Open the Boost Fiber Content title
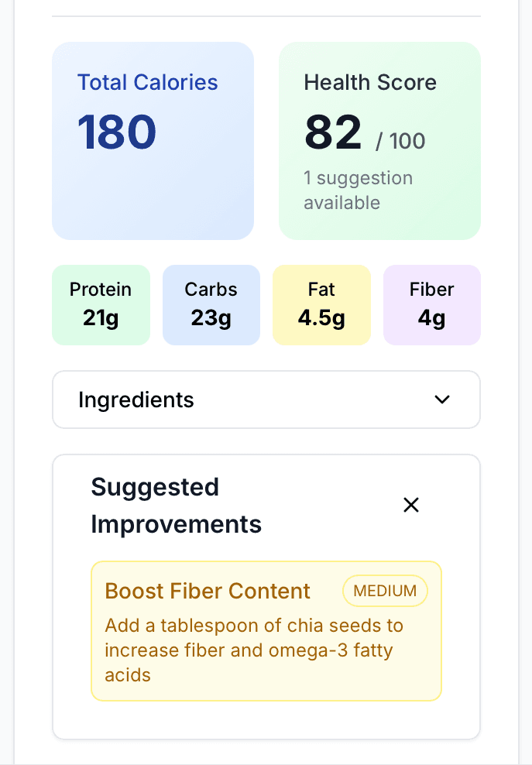Viewport: 532px width, 765px height. pyautogui.click(x=208, y=592)
